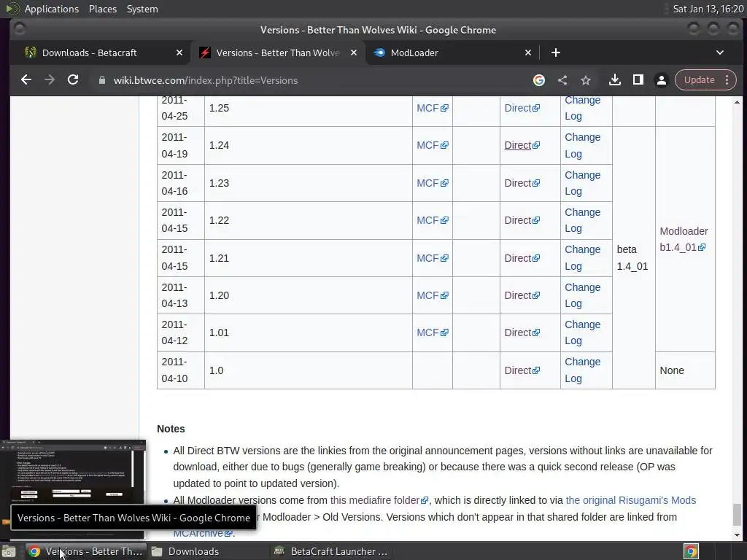The height and width of the screenshot is (560, 747).
Task: Click the Chrome window preview thumbnail
Action: 73,472
